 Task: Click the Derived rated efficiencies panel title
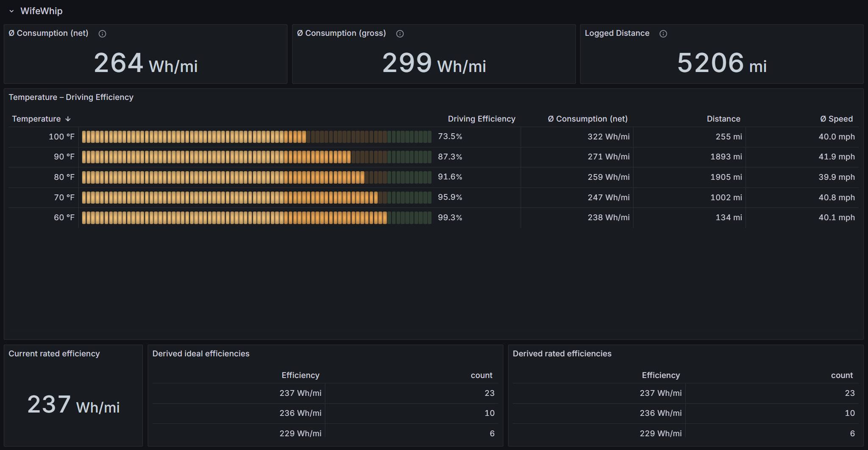pos(562,354)
